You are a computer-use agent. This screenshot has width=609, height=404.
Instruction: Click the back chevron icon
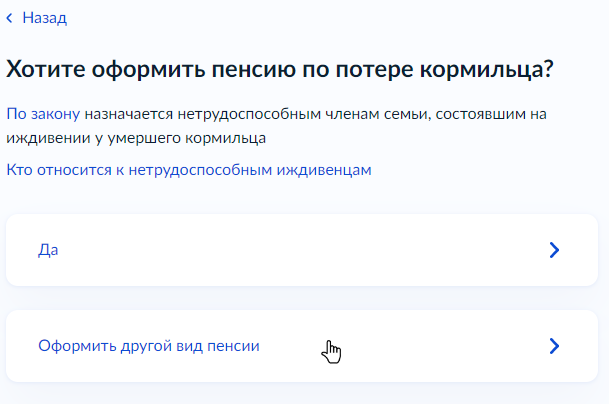[10, 18]
